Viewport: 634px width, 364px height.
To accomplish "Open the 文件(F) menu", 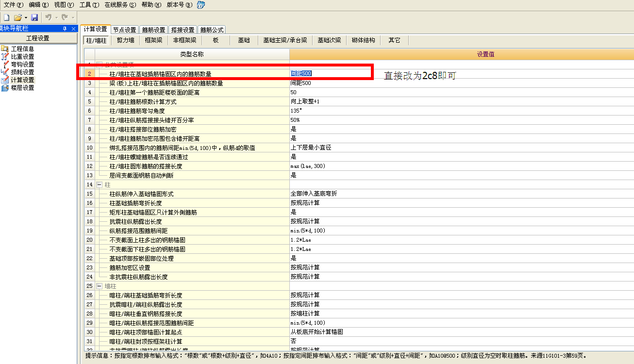I will tap(13, 5).
